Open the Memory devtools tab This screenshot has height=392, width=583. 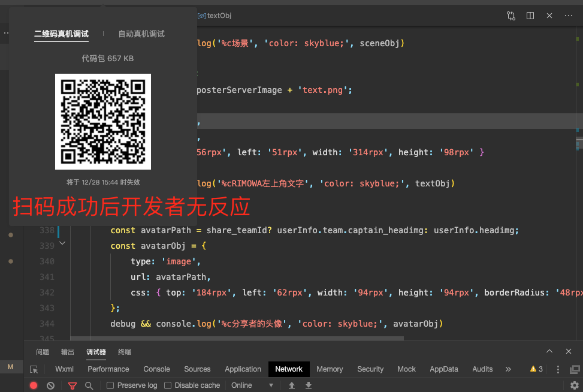(330, 369)
